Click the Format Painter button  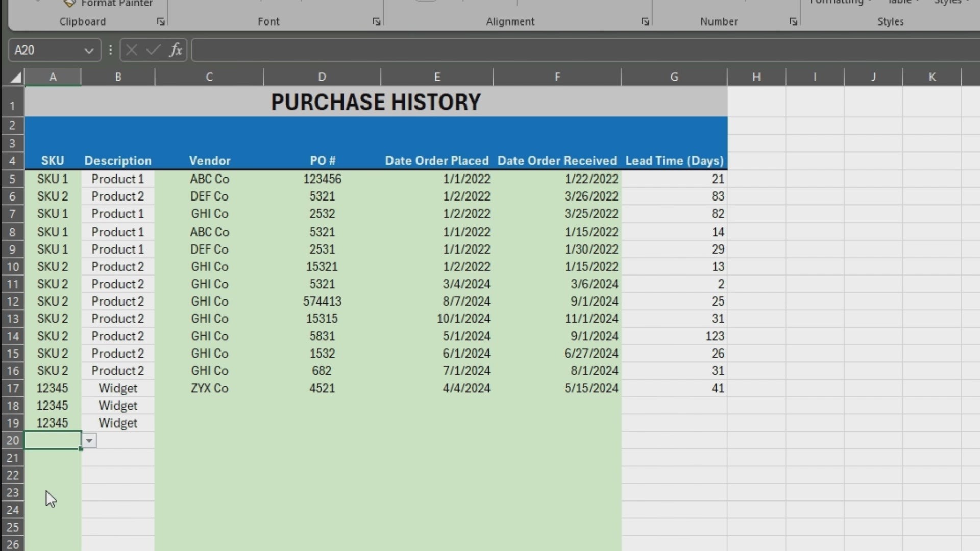(x=108, y=4)
